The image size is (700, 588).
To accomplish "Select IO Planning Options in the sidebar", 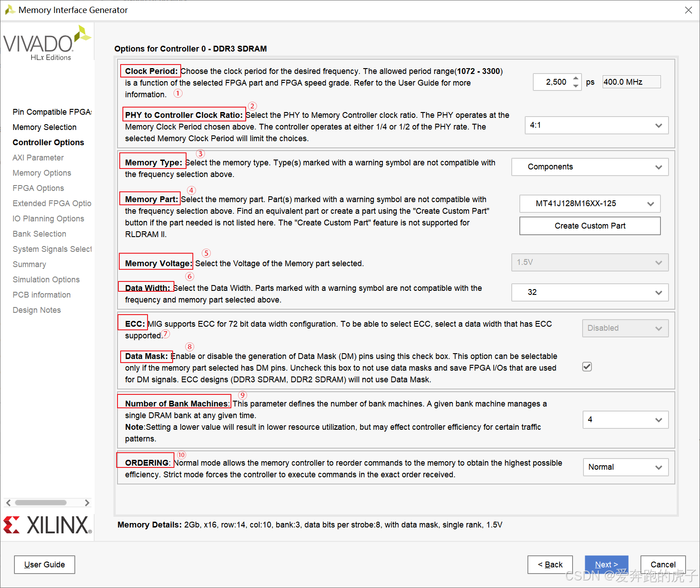I will click(48, 219).
